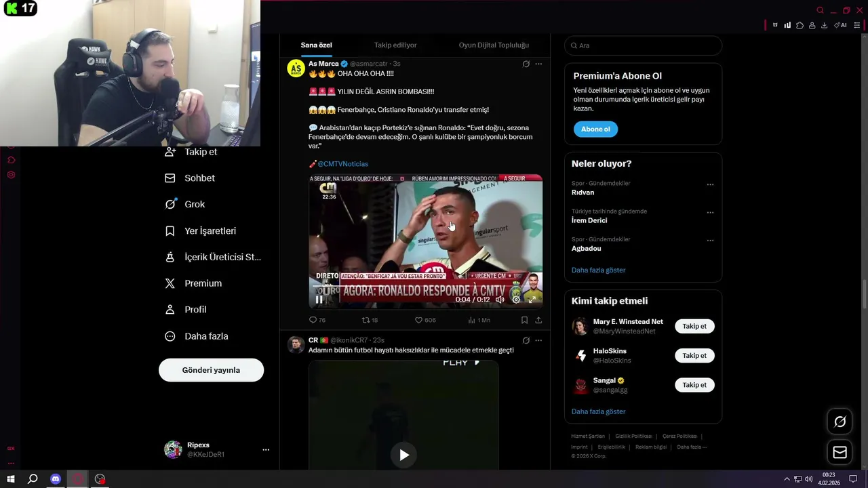
Task: Open the browser profile account icon
Action: [812, 25]
